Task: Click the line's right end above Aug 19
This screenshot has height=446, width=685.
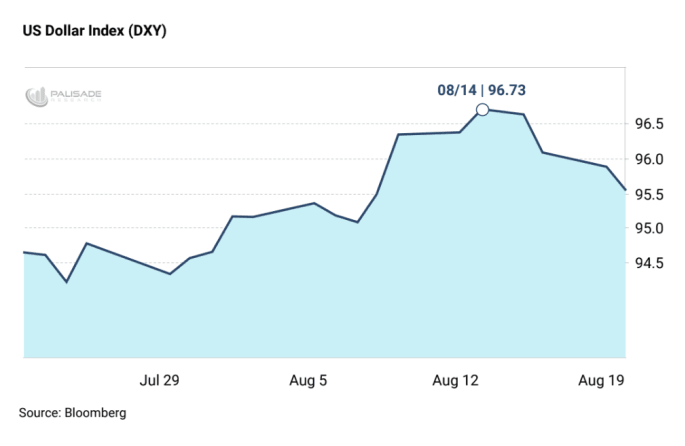Action: 625,188
